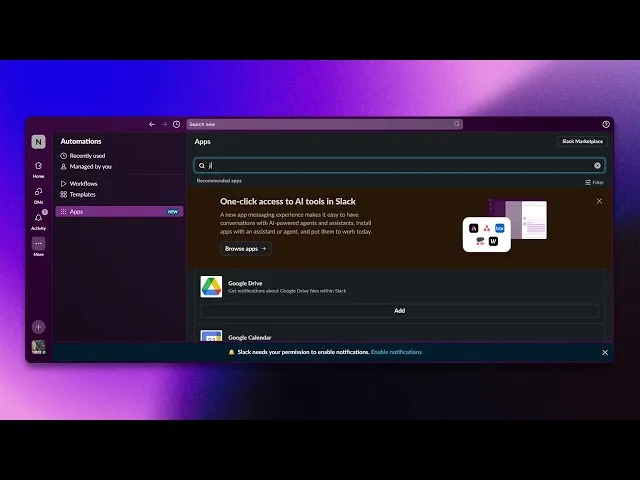Open Slack Marketplace button
Screen dimensions: 640x480
click(582, 141)
